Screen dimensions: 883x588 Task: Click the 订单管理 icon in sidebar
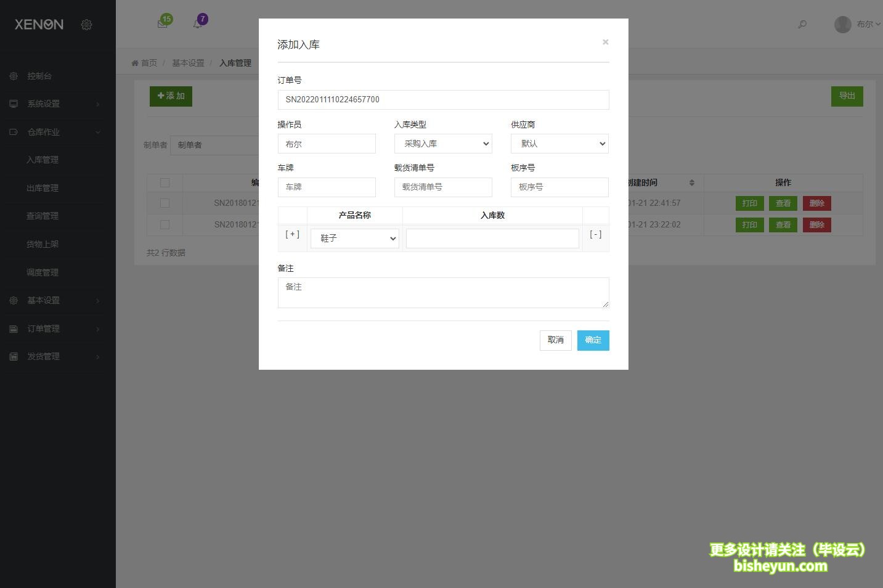tap(14, 329)
